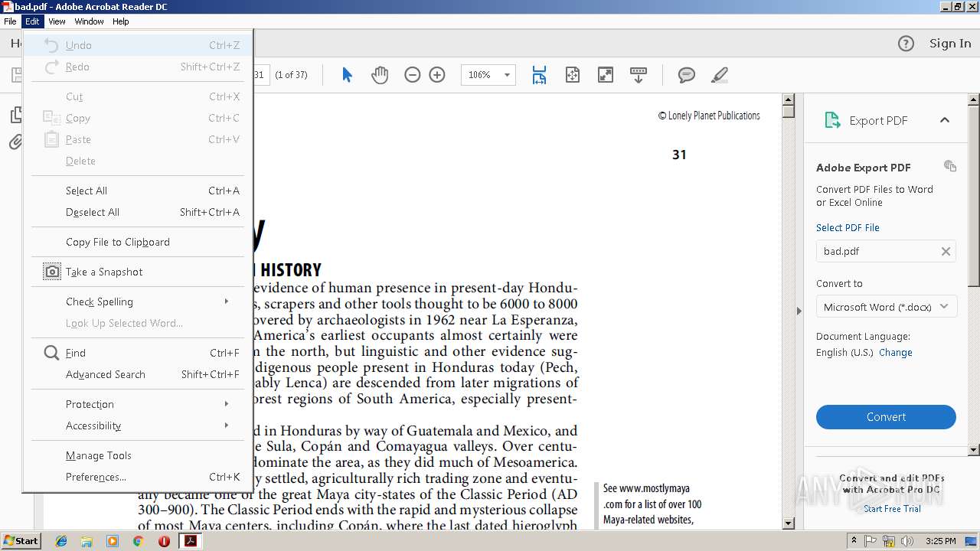The height and width of the screenshot is (551, 980).
Task: Collapse the right tools pane arrow
Action: point(799,311)
